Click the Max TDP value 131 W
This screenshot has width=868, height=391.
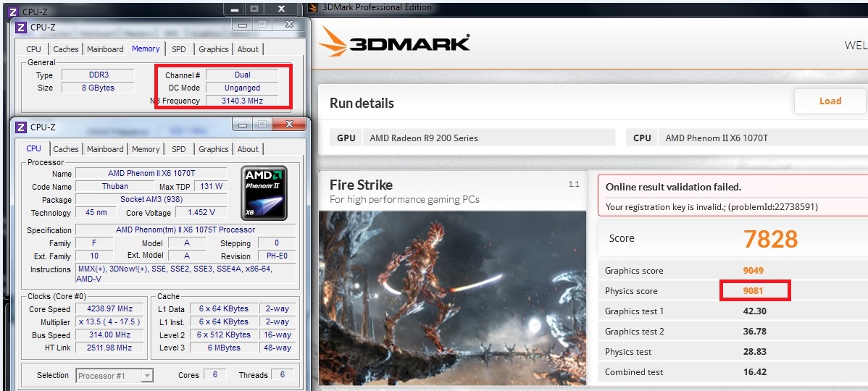pos(211,186)
